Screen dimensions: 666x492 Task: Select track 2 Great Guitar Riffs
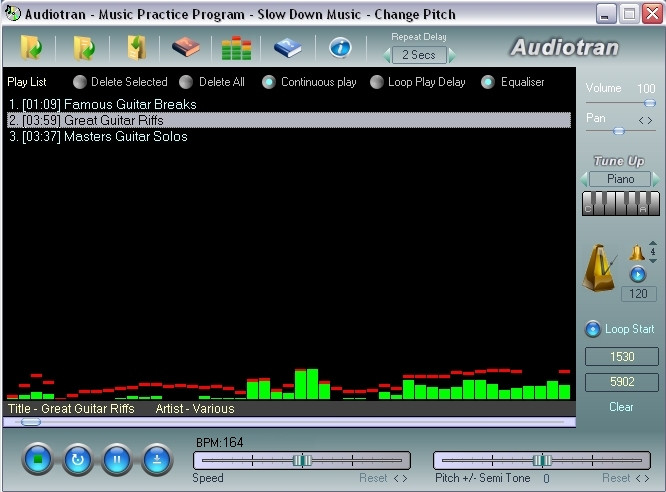[x=289, y=120]
